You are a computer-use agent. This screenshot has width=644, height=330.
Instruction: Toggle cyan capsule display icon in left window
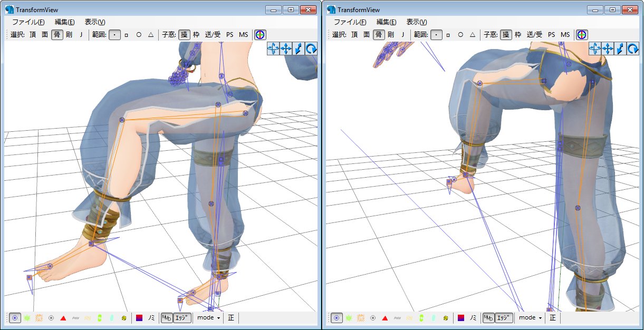coord(112,318)
